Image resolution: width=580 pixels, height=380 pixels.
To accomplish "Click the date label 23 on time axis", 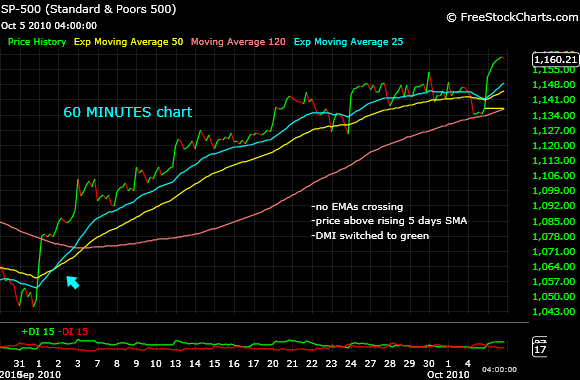I will click(x=331, y=364).
